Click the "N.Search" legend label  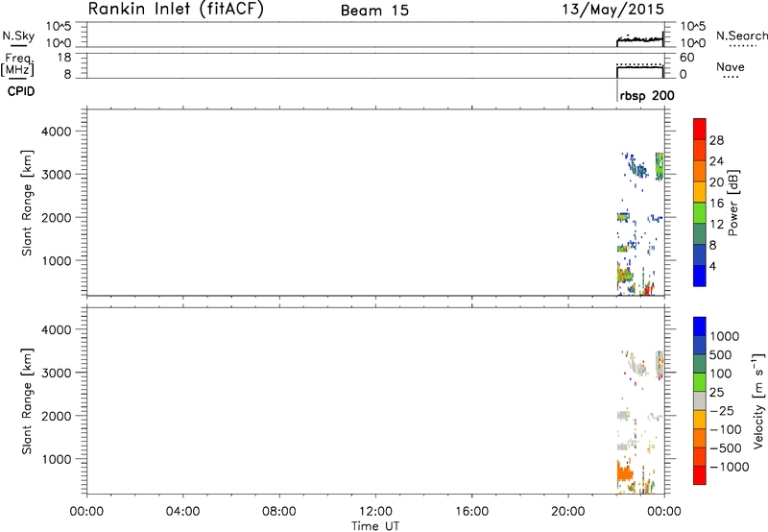pyautogui.click(x=741, y=36)
